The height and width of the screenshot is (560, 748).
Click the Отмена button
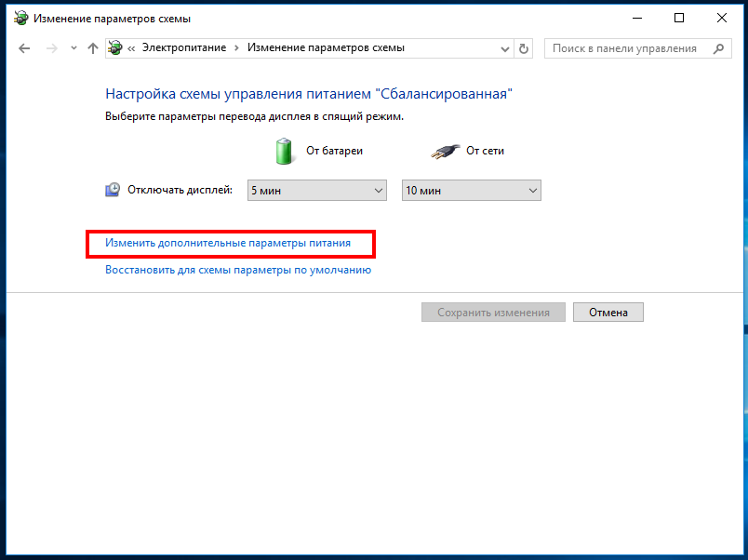point(608,312)
